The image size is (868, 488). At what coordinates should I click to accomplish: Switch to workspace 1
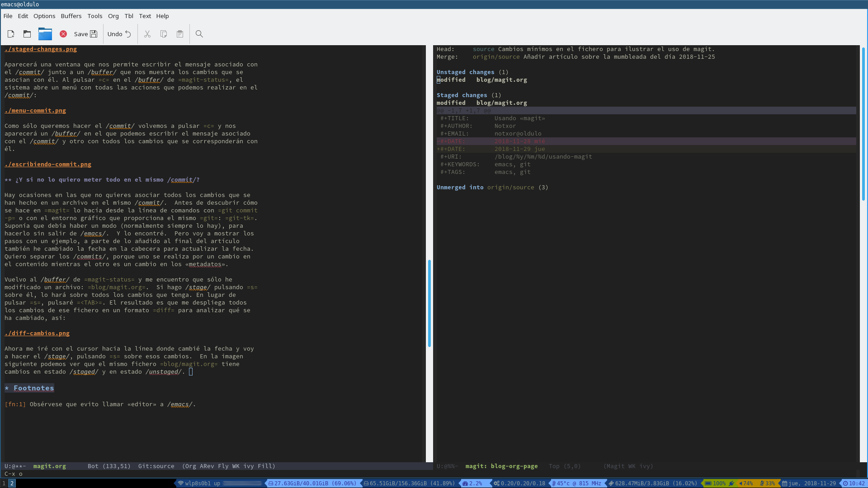(x=4, y=483)
